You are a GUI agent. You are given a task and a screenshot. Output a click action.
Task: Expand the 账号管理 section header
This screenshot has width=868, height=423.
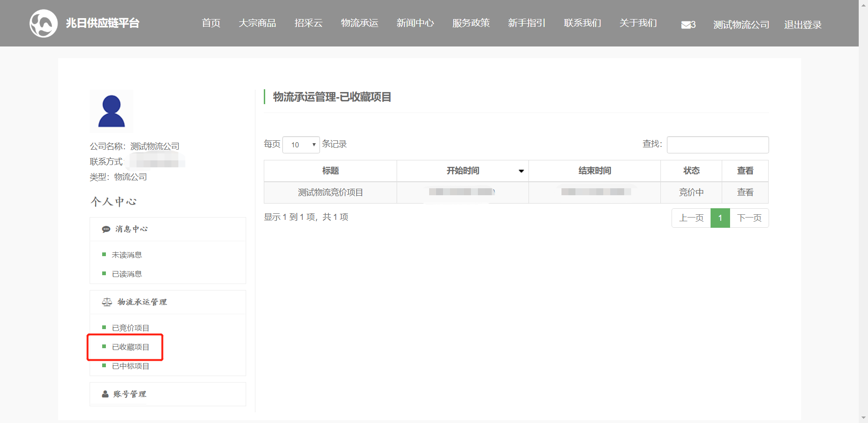coord(168,394)
